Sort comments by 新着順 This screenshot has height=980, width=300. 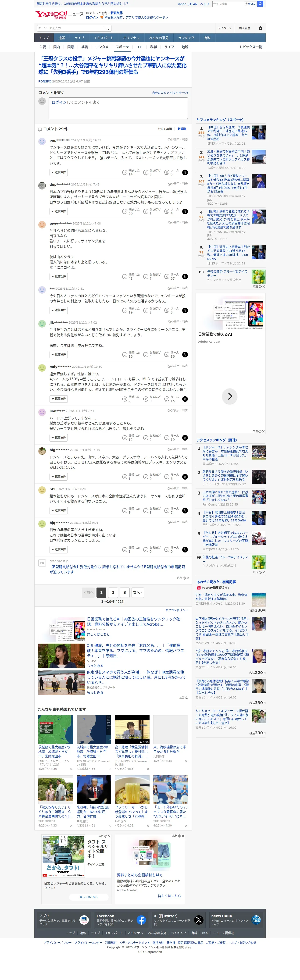[182, 129]
